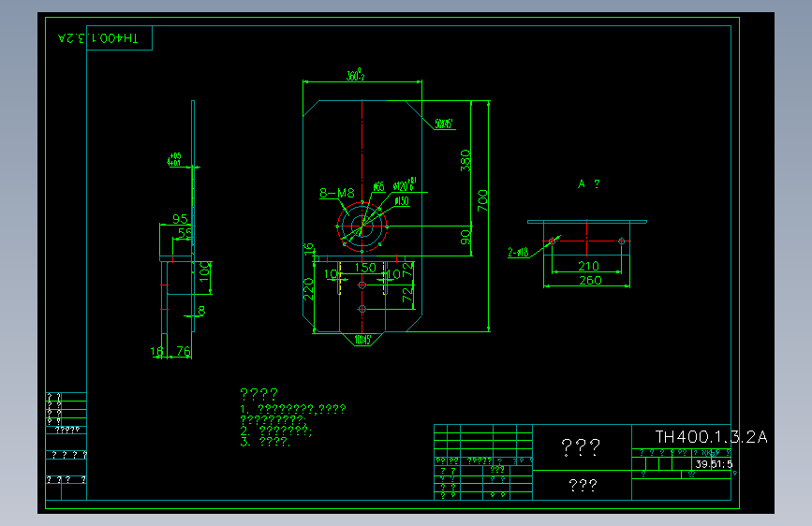Select the 260 width dimension in view A
The width and height of the screenshot is (812, 526).
click(590, 280)
